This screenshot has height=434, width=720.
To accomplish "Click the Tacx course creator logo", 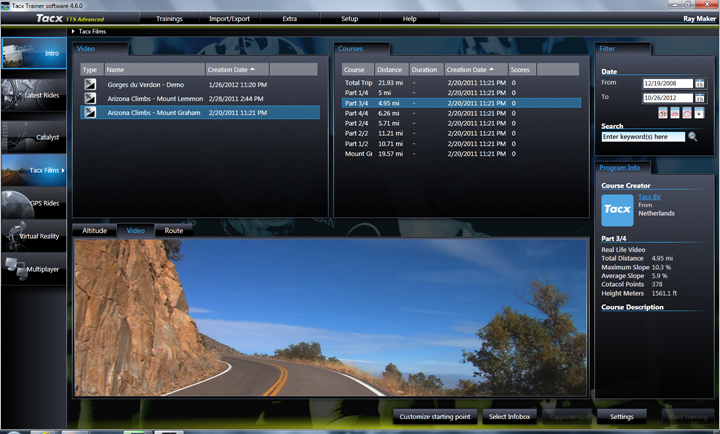I will (x=617, y=210).
